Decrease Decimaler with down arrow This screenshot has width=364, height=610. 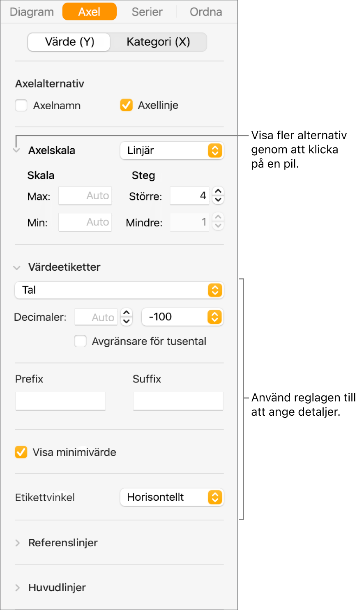(x=127, y=322)
